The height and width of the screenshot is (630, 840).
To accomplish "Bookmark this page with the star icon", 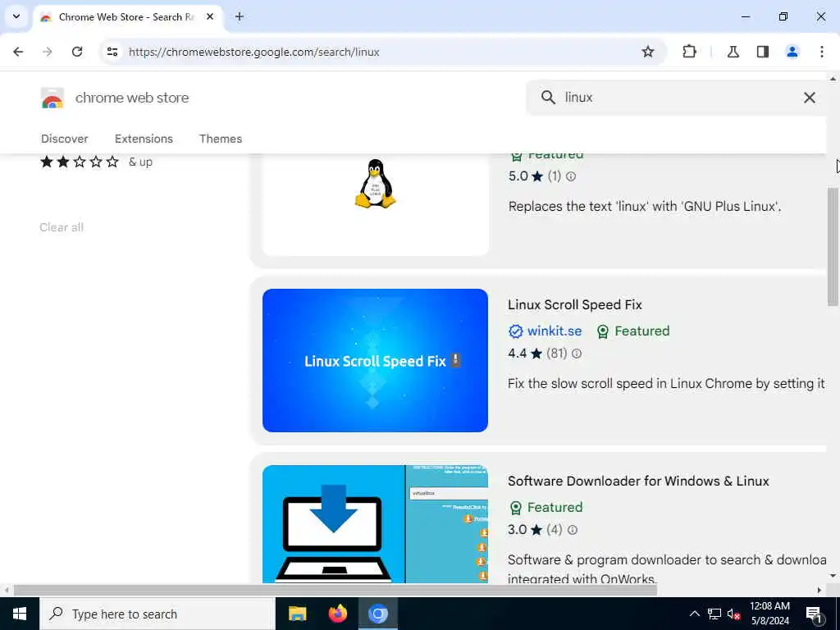I will click(x=648, y=52).
